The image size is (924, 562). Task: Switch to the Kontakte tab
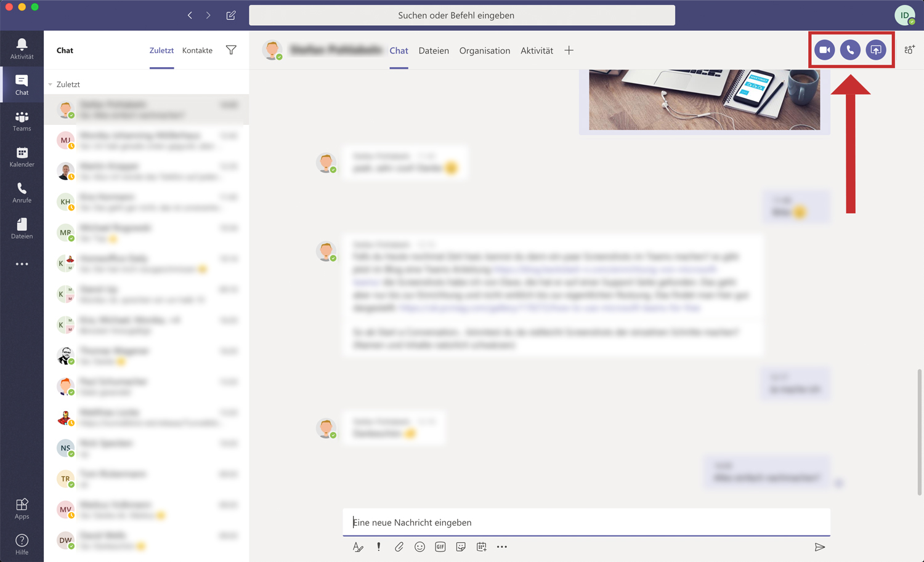(x=197, y=50)
